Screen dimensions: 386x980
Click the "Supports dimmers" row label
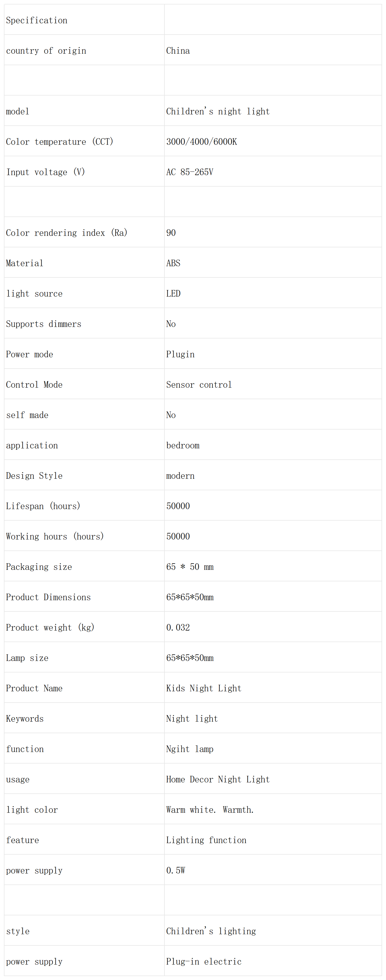click(43, 324)
